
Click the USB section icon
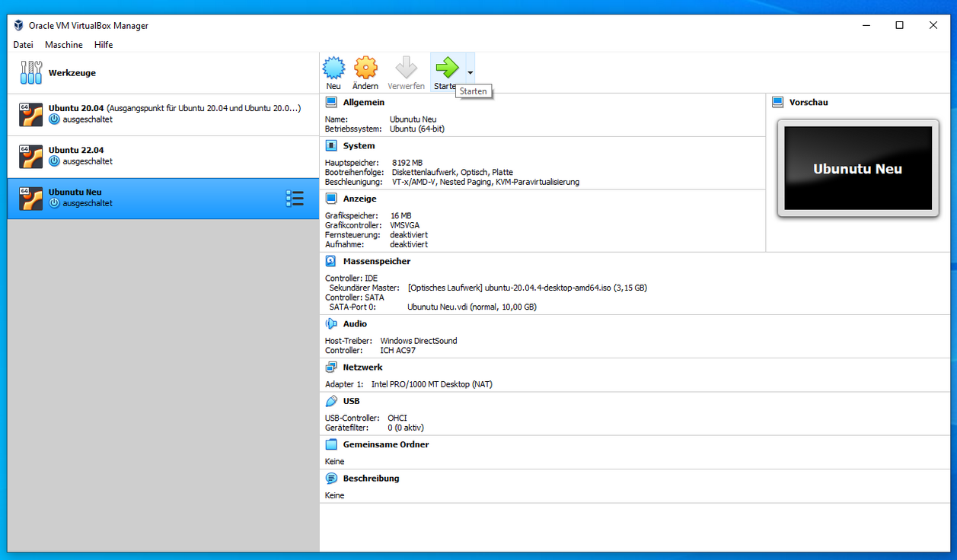click(x=331, y=401)
